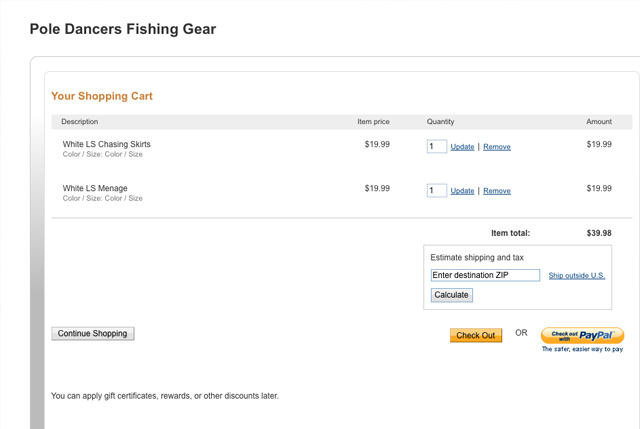The width and height of the screenshot is (640, 429).
Task: Click the Description column header
Action: 80,122
